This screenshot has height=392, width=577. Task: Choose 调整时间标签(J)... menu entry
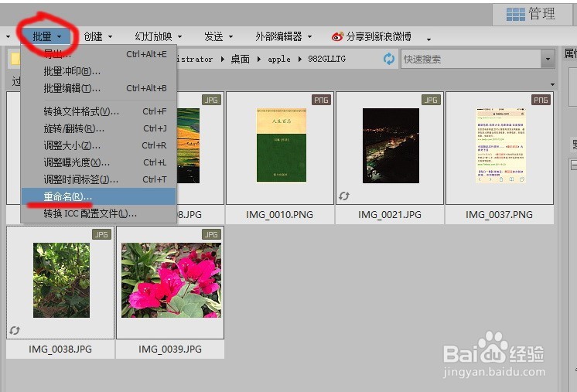tap(99, 179)
